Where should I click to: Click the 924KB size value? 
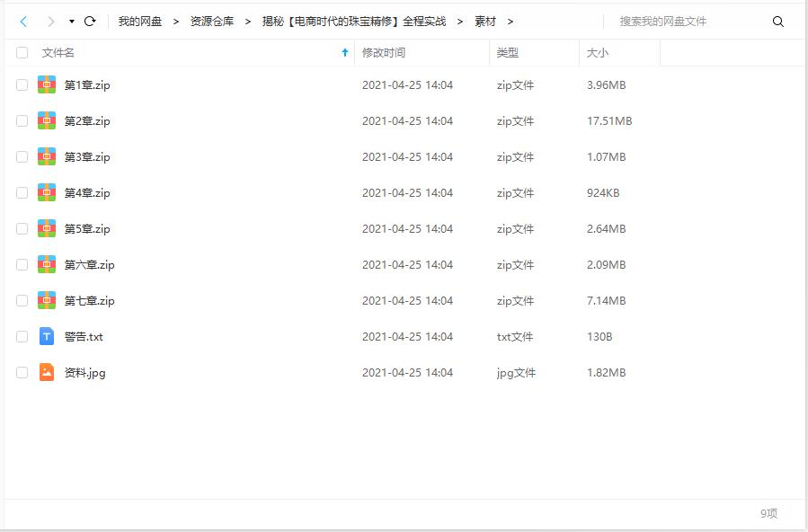[603, 193]
